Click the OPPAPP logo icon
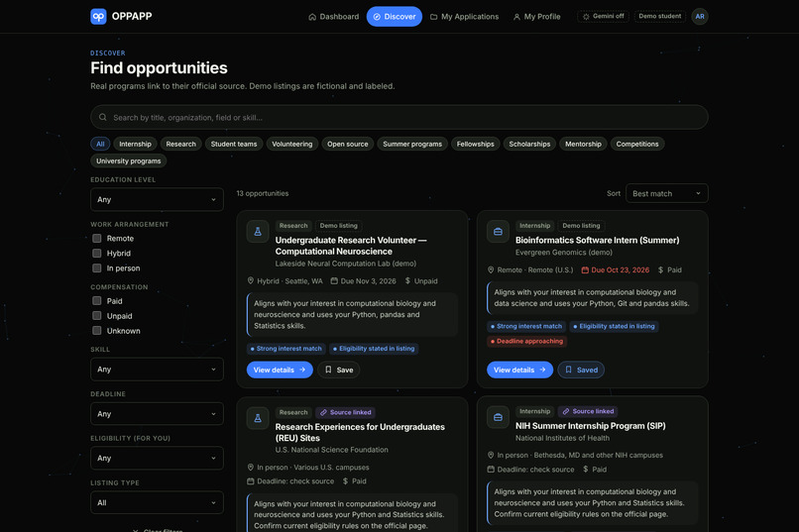This screenshot has height=532, width=799. [98, 16]
